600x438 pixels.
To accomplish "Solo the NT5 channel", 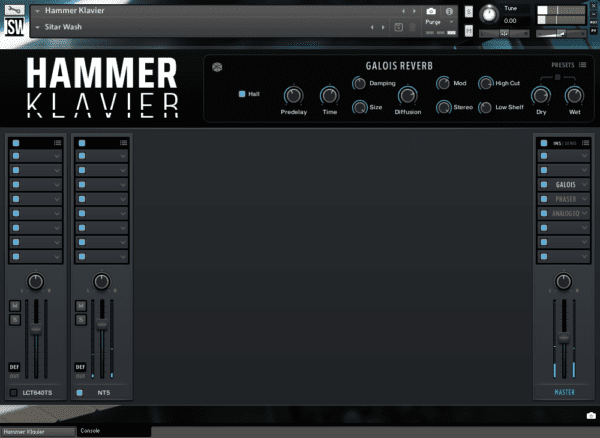I will [81, 319].
